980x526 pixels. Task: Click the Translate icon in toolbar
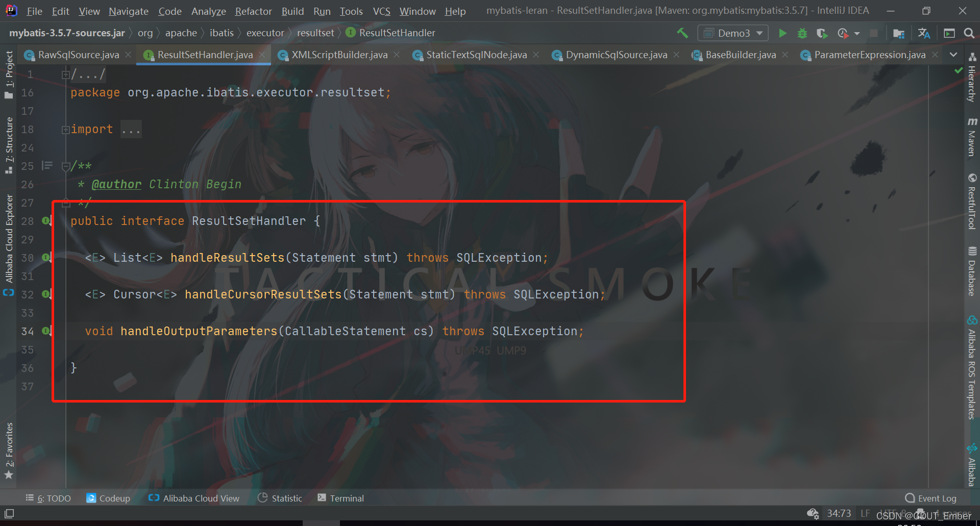click(924, 33)
